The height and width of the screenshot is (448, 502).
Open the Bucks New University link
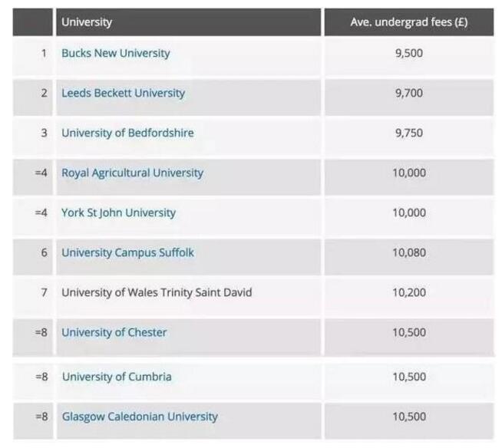click(115, 54)
